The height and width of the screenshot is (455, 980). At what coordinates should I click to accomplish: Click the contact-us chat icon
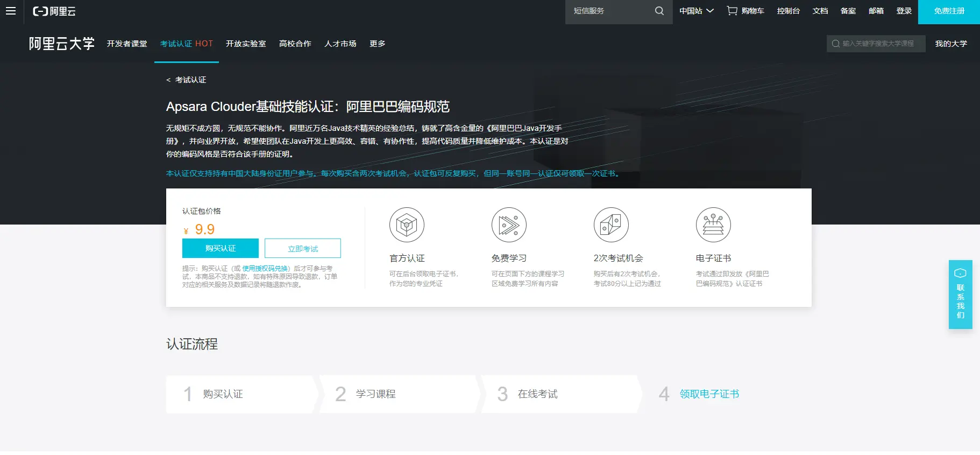(960, 273)
